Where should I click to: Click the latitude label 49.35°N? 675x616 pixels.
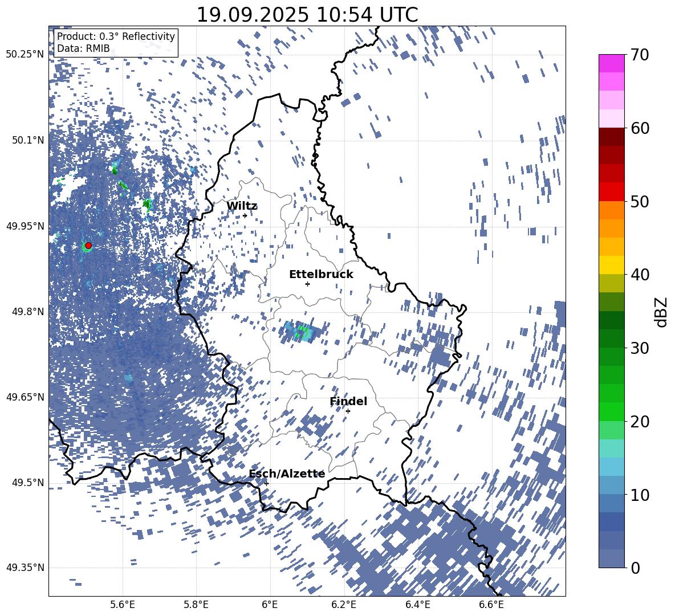click(26, 568)
